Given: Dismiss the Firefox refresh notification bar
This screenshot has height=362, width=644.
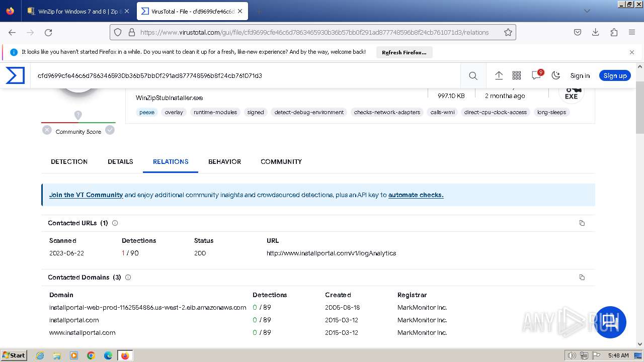Looking at the screenshot, I should pyautogui.click(x=632, y=52).
